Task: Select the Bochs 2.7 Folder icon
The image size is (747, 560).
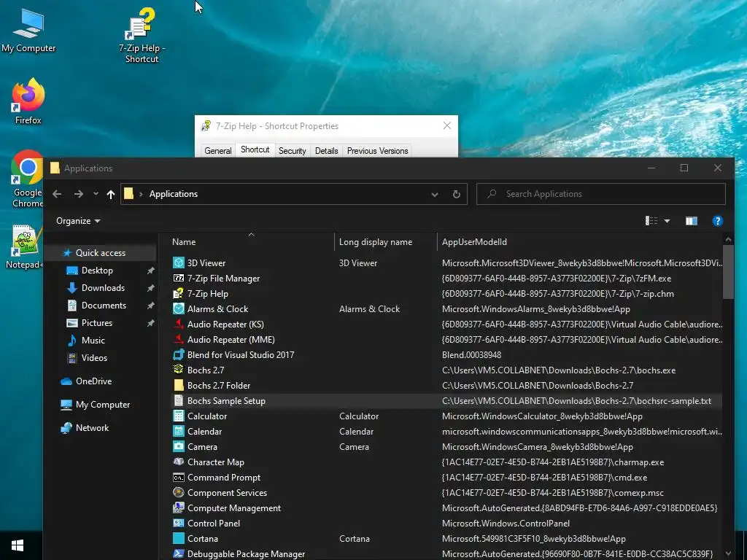Action: pos(179,385)
